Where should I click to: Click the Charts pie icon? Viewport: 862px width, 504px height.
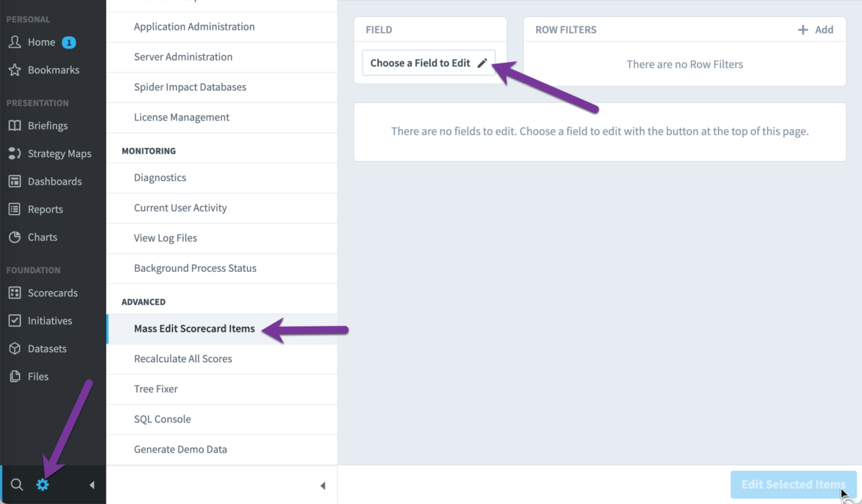14,238
